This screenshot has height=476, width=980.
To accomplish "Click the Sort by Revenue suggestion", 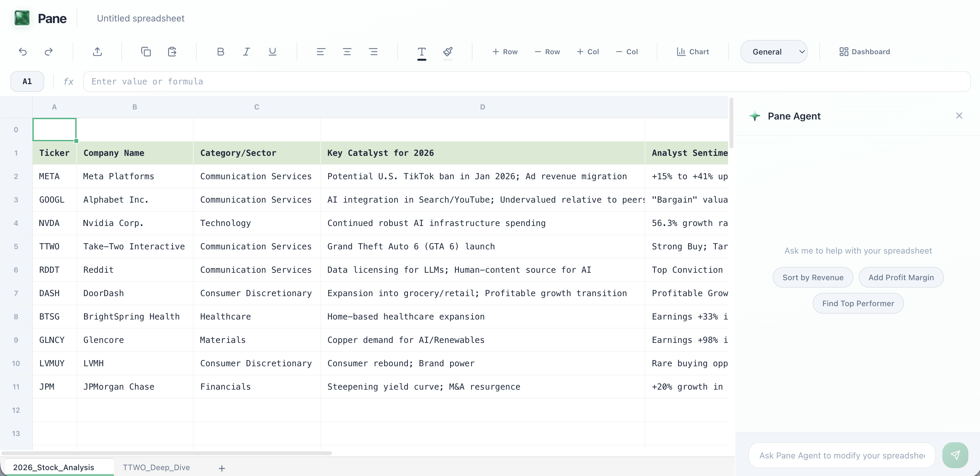I will pos(813,277).
